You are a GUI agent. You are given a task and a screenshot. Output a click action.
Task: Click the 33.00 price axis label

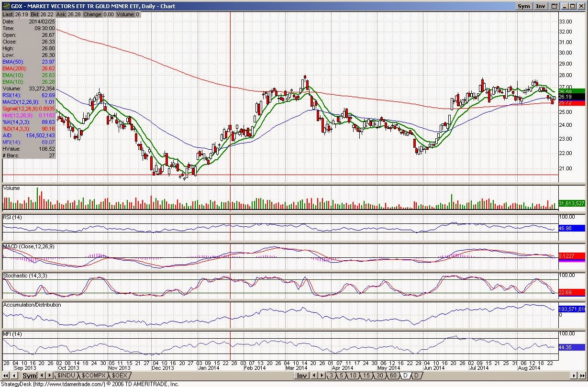(x=566, y=22)
